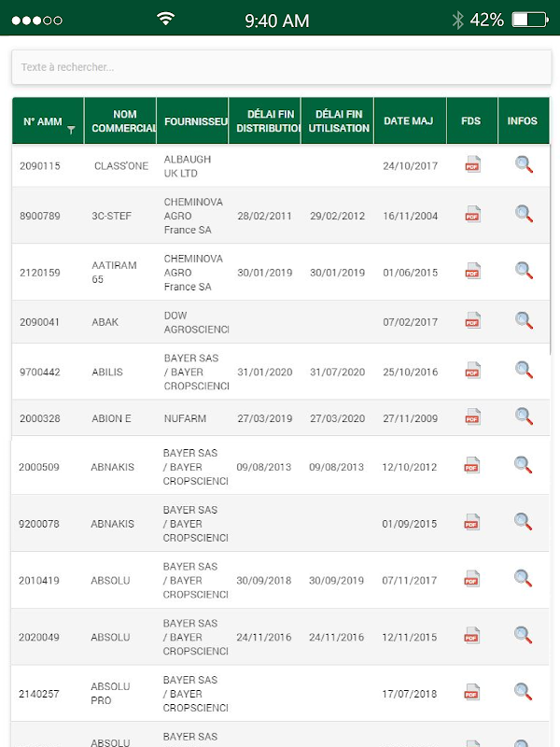View infos magnifier for AATIRAM 65
This screenshot has height=747, width=560.
[524, 271]
